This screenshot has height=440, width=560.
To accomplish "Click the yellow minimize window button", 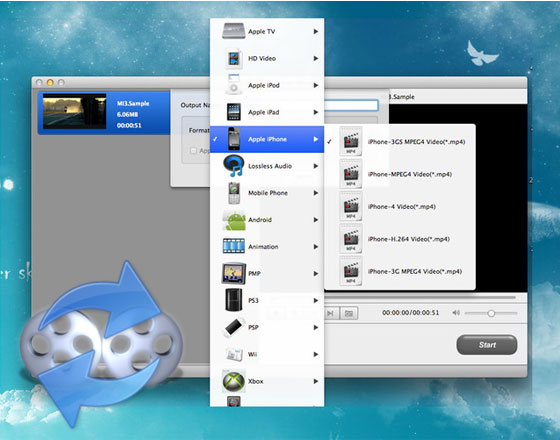I will point(50,82).
